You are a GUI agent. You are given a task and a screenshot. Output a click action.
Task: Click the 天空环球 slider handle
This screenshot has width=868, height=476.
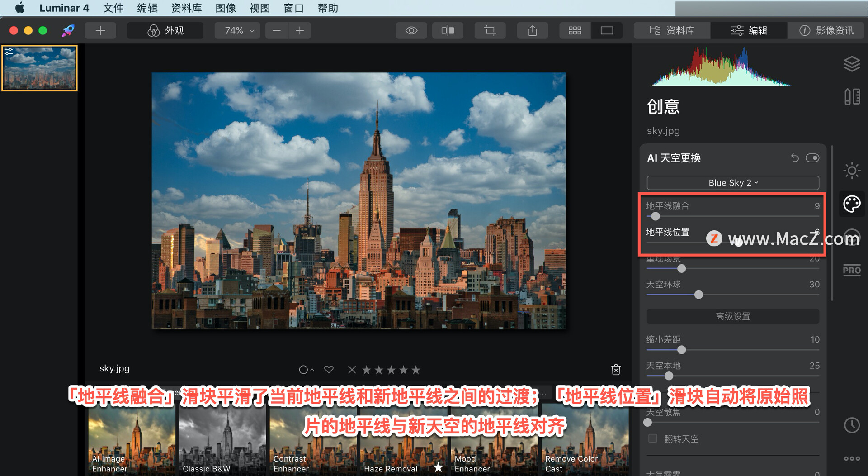click(x=698, y=295)
